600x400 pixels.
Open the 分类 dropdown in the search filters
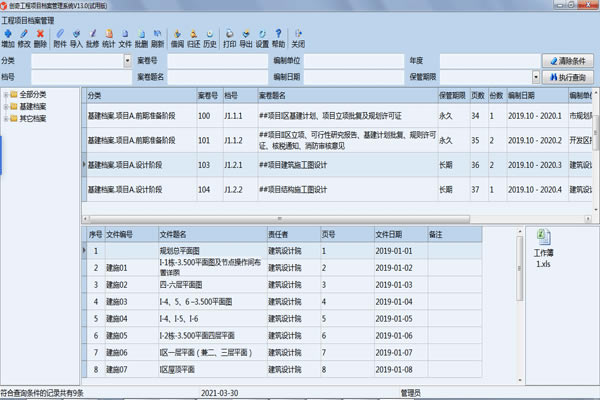point(128,61)
